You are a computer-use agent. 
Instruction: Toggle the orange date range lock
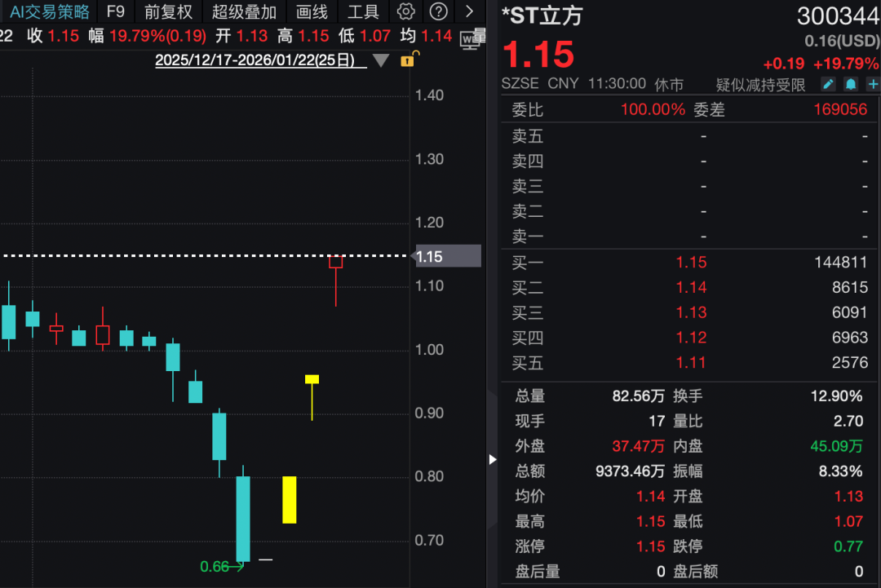pos(408,60)
